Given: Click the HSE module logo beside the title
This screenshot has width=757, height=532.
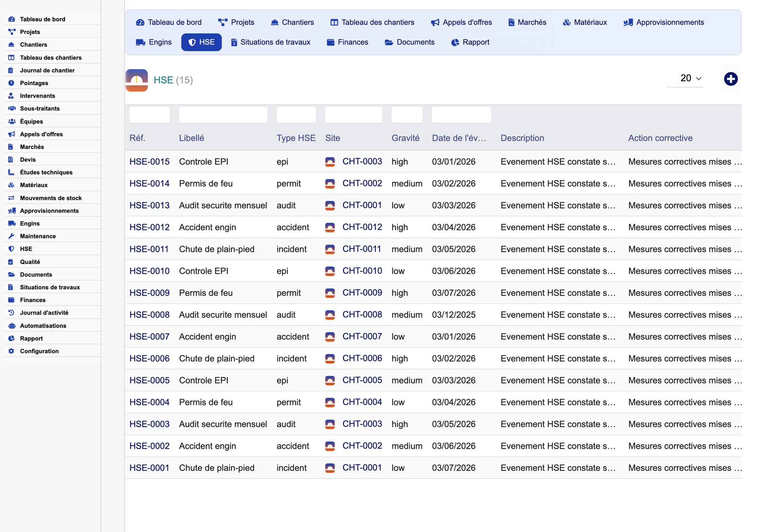Looking at the screenshot, I should tap(137, 80).
